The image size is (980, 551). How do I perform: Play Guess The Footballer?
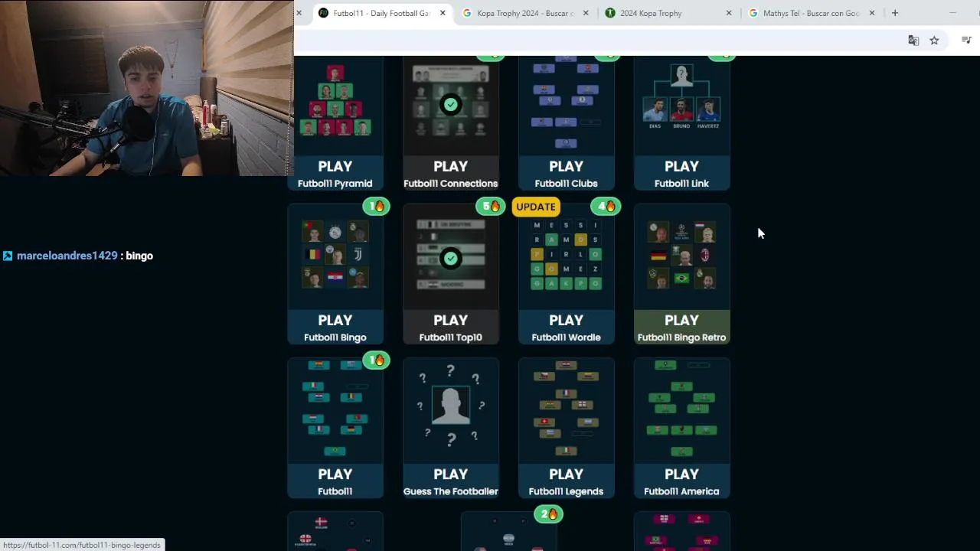(x=450, y=481)
